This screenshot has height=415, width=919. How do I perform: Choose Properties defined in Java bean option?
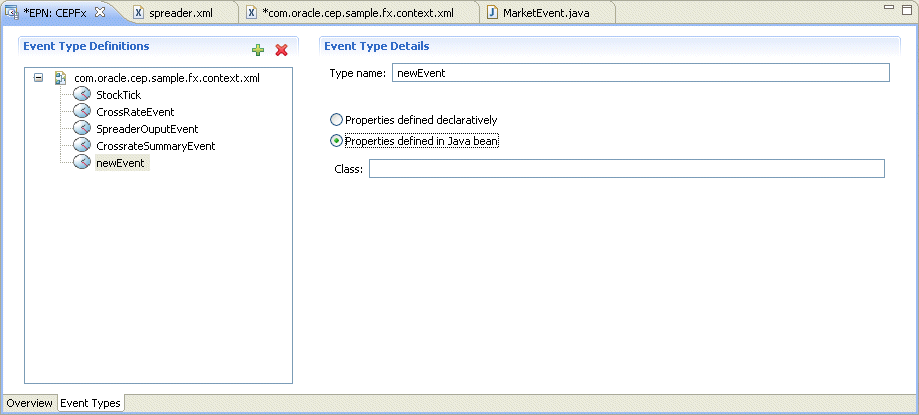pyautogui.click(x=415, y=141)
